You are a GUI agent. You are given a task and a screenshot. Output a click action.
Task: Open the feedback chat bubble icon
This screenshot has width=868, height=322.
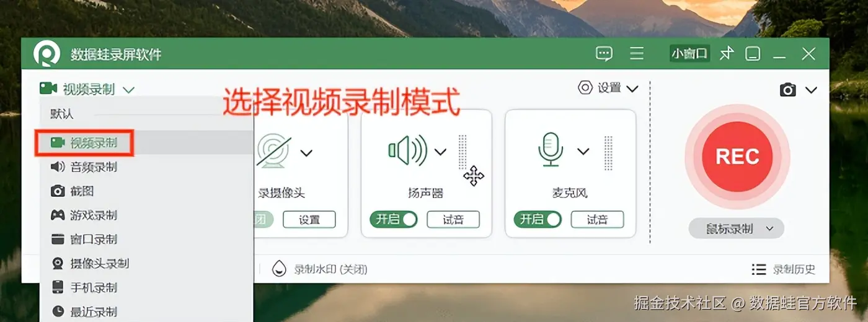604,54
